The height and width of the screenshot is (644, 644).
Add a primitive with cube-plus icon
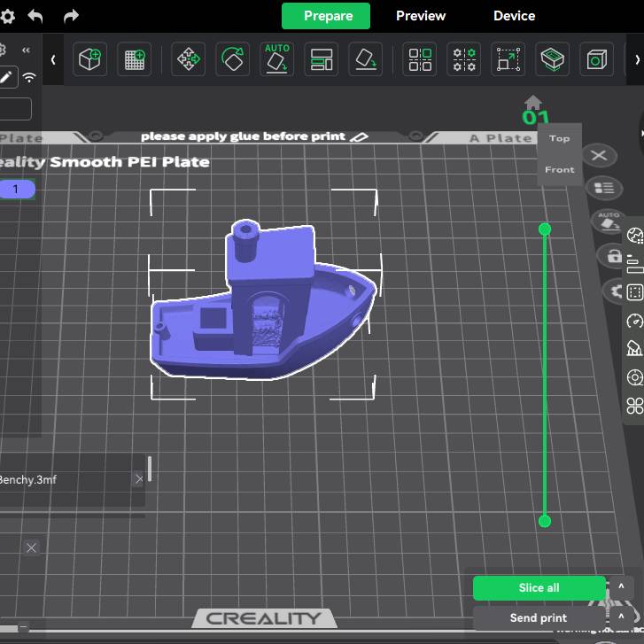(x=90, y=59)
